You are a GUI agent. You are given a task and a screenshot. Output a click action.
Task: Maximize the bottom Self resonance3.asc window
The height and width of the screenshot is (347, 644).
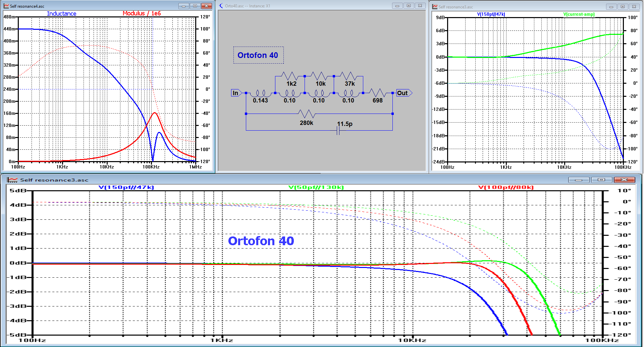(601, 180)
